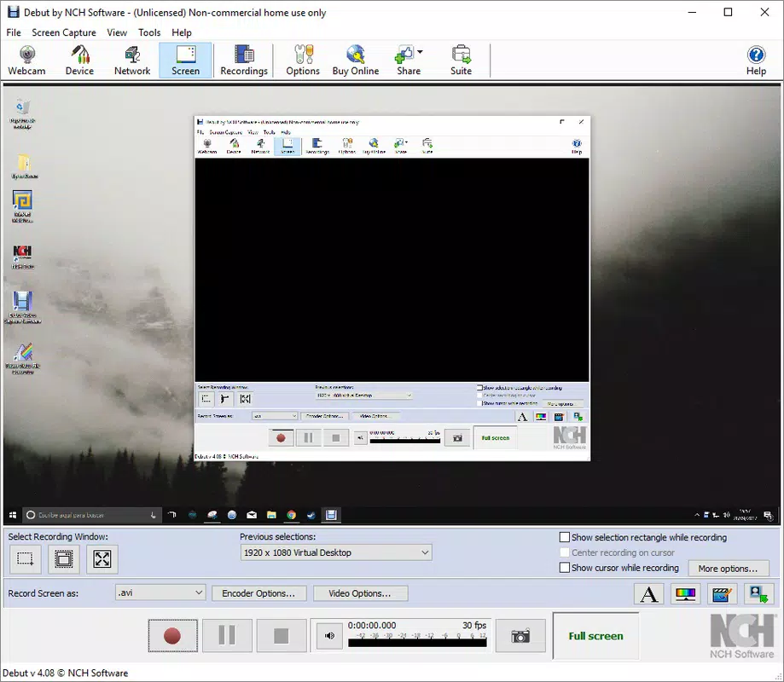Switch to Network capture source
Viewport: 784px width, 682px height.
[132, 61]
